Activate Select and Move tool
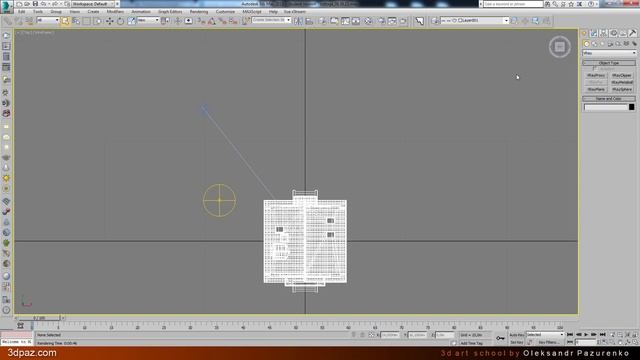 pos(110,21)
